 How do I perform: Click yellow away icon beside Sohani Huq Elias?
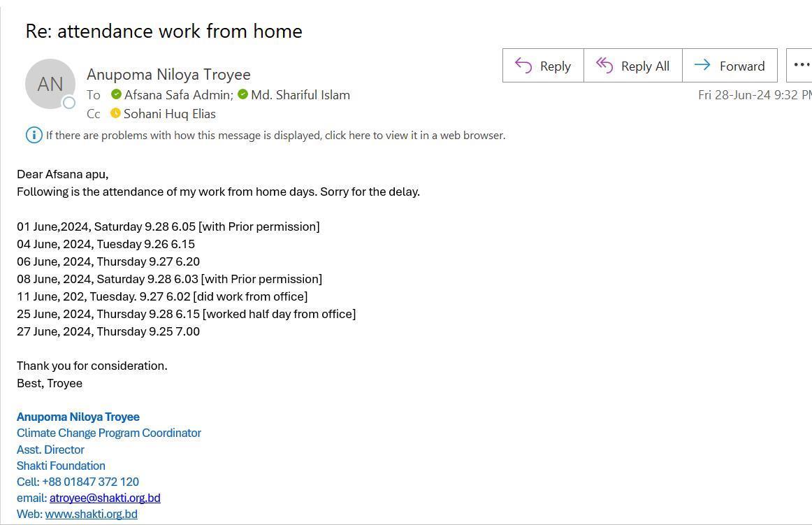(115, 113)
